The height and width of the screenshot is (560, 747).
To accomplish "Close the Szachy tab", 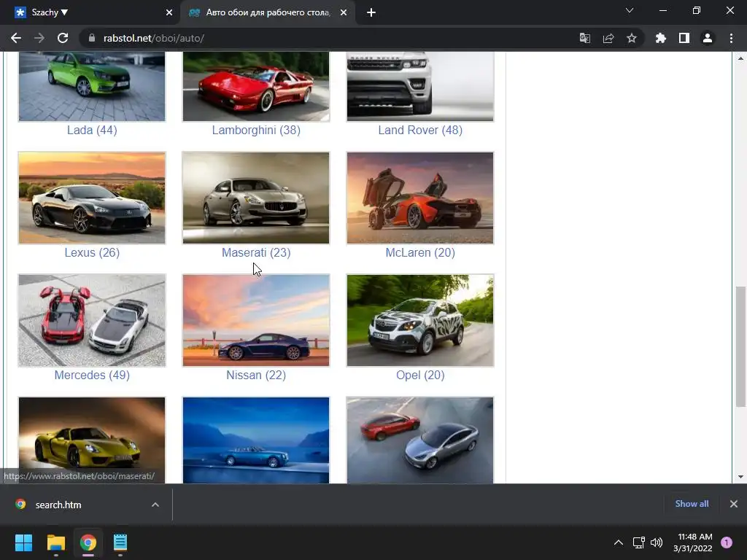I will (x=169, y=12).
